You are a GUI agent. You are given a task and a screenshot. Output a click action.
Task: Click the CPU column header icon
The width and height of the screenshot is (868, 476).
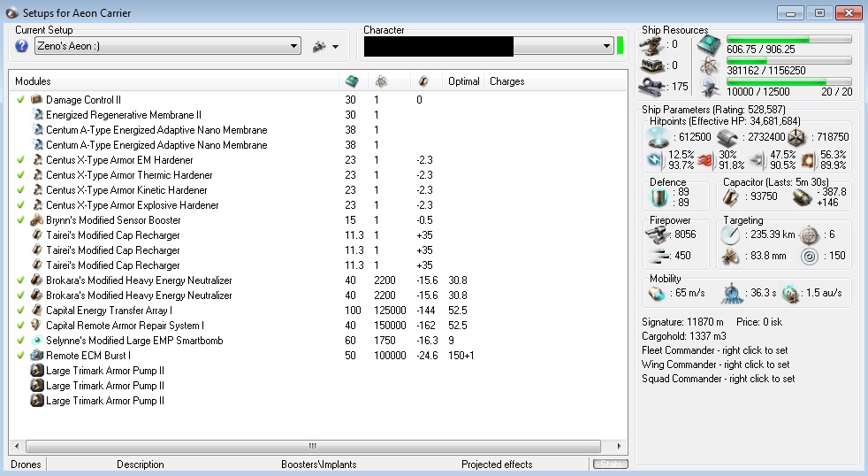[x=352, y=81]
